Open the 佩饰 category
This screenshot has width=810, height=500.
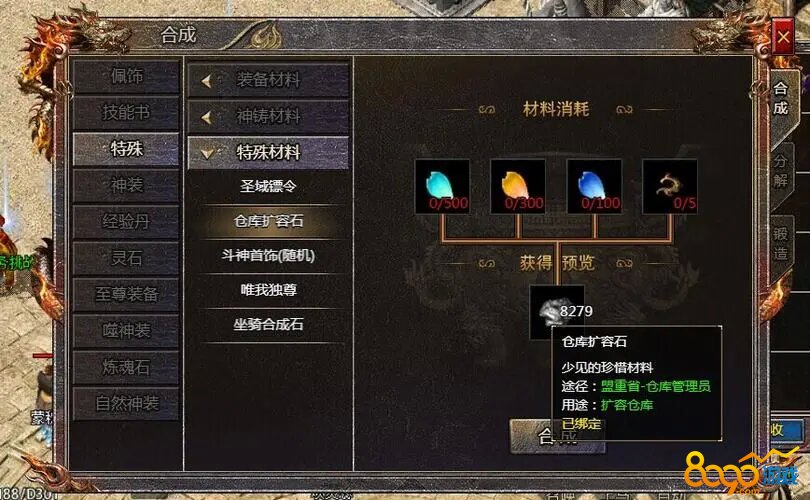click(127, 76)
